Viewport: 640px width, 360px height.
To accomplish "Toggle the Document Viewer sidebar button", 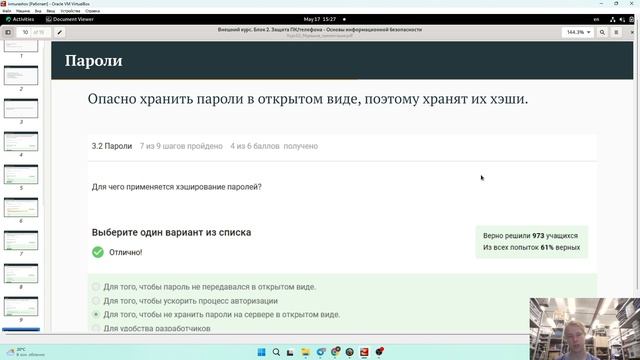I will click(x=8, y=32).
